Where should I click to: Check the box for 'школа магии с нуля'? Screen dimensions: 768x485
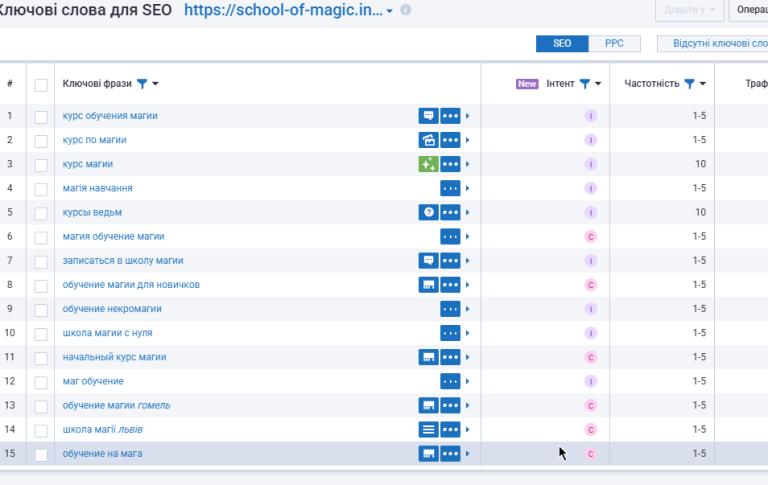pos(41,334)
